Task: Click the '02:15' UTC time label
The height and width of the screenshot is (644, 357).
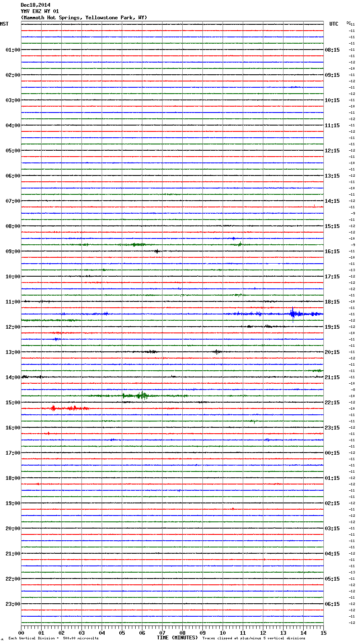Action: (332, 503)
